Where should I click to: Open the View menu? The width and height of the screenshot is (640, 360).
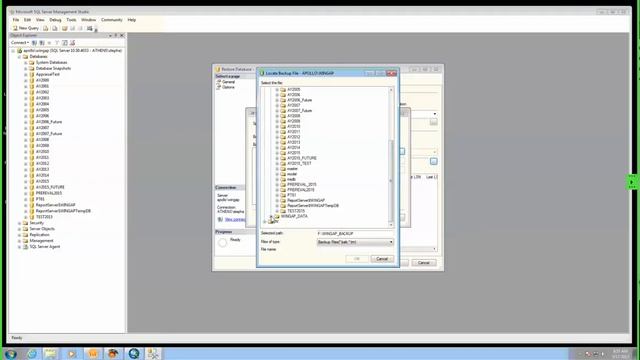pyautogui.click(x=40, y=20)
